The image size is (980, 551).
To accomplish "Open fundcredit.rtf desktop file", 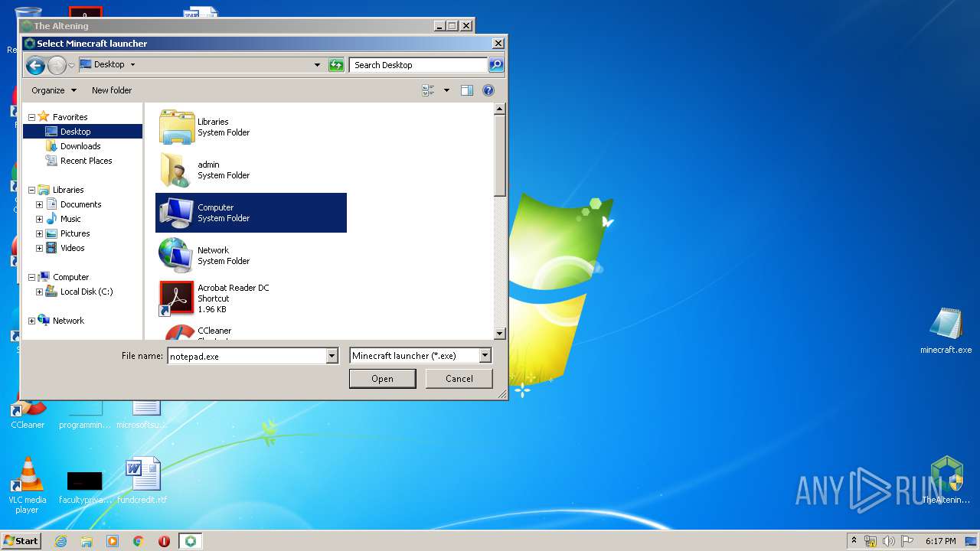I will coord(142,480).
